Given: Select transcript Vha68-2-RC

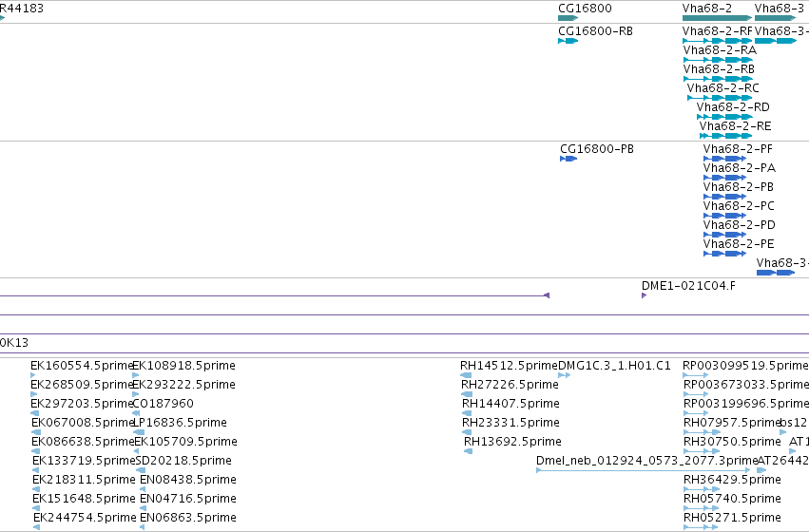Looking at the screenshot, I should pyautogui.click(x=722, y=88).
